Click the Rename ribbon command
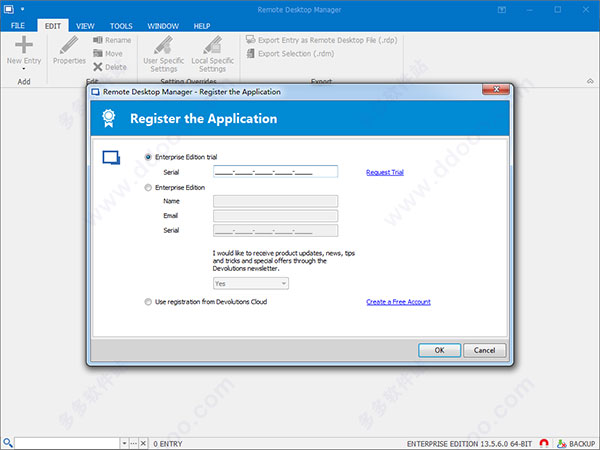The image size is (600, 450). tap(112, 40)
